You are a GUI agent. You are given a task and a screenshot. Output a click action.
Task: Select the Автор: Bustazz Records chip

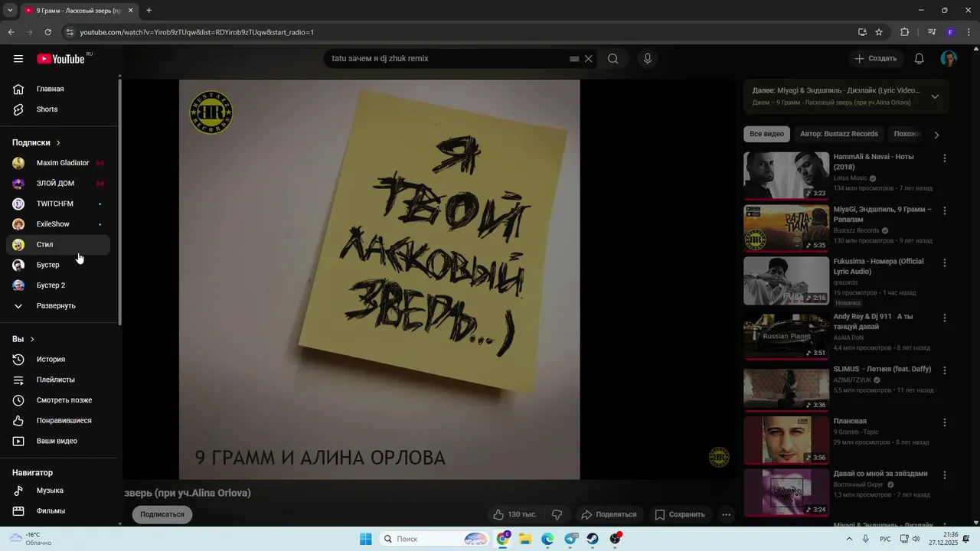[839, 134]
